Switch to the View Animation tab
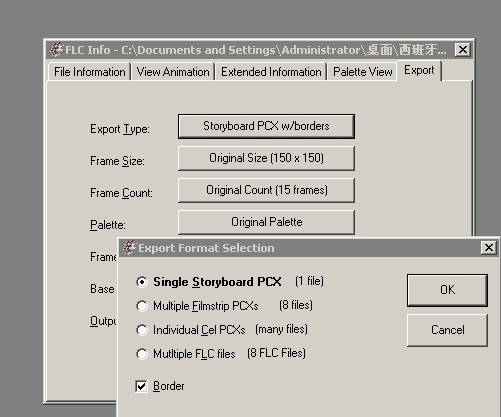The width and height of the screenshot is (501, 417). click(173, 72)
